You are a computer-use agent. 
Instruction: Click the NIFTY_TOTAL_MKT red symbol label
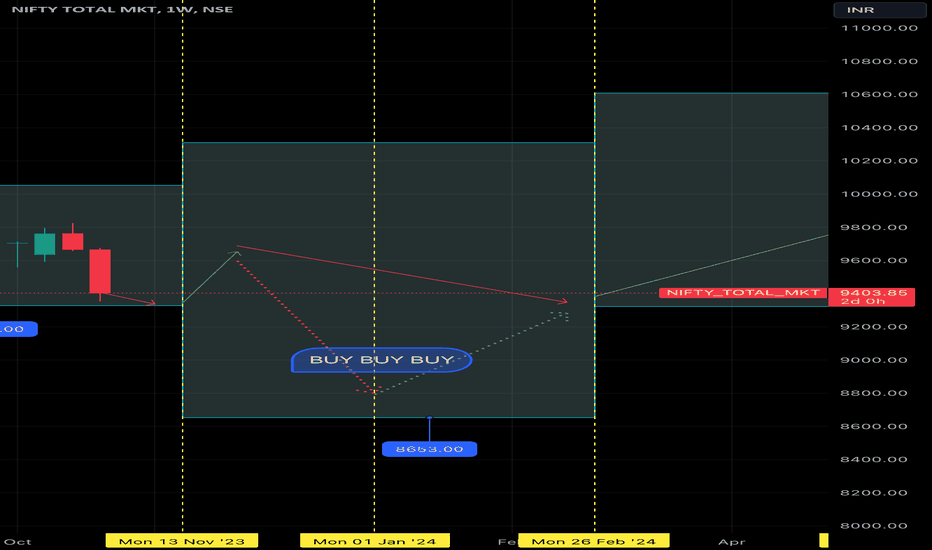tap(743, 293)
